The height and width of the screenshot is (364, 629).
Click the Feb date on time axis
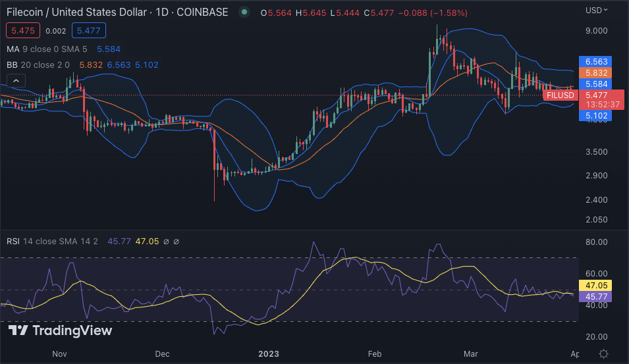pyautogui.click(x=375, y=354)
